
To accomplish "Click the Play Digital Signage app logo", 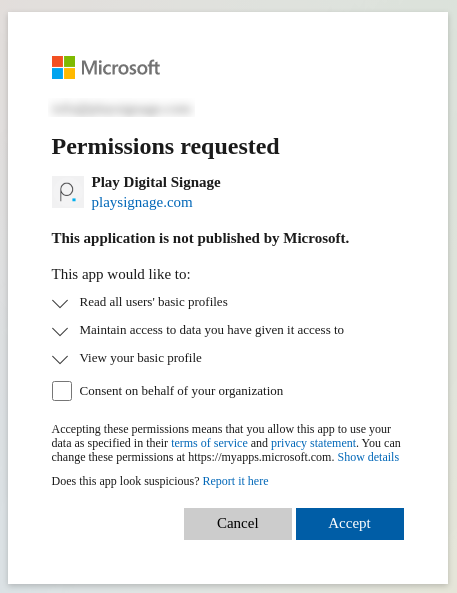I will pos(68,192).
